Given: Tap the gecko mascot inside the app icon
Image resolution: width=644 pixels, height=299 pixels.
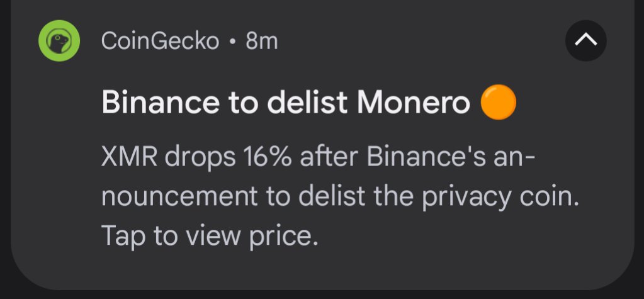Looking at the screenshot, I should pos(58,43).
